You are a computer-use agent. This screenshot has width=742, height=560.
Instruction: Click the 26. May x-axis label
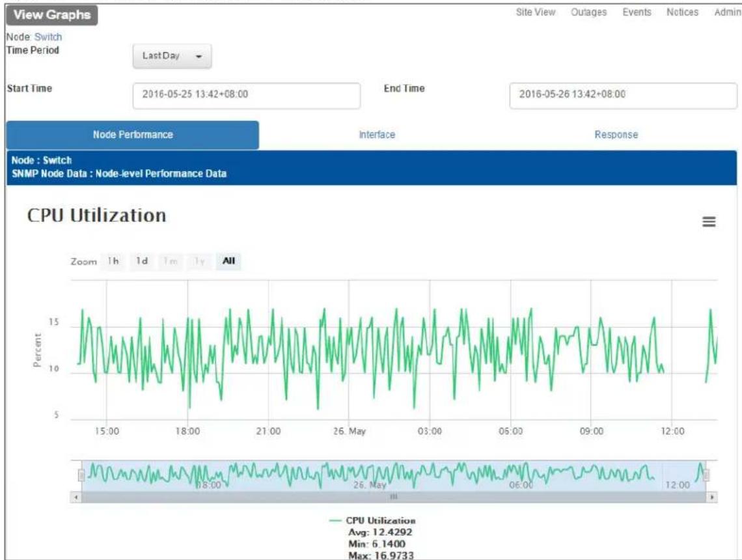tap(350, 431)
